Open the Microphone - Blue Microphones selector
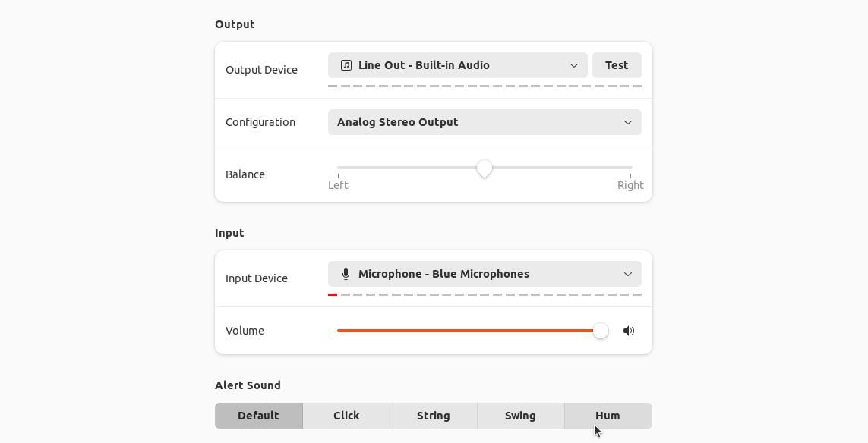868x443 pixels. tap(484, 274)
